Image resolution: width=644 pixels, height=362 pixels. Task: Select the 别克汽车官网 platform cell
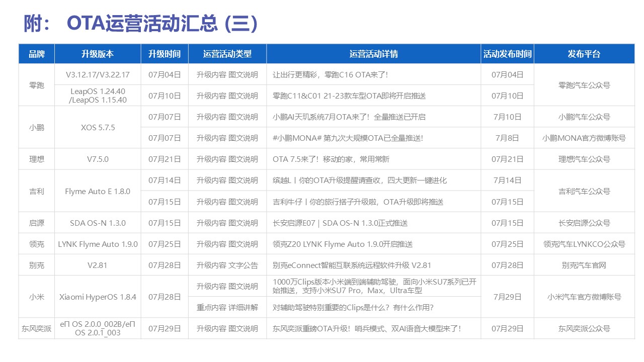point(584,265)
